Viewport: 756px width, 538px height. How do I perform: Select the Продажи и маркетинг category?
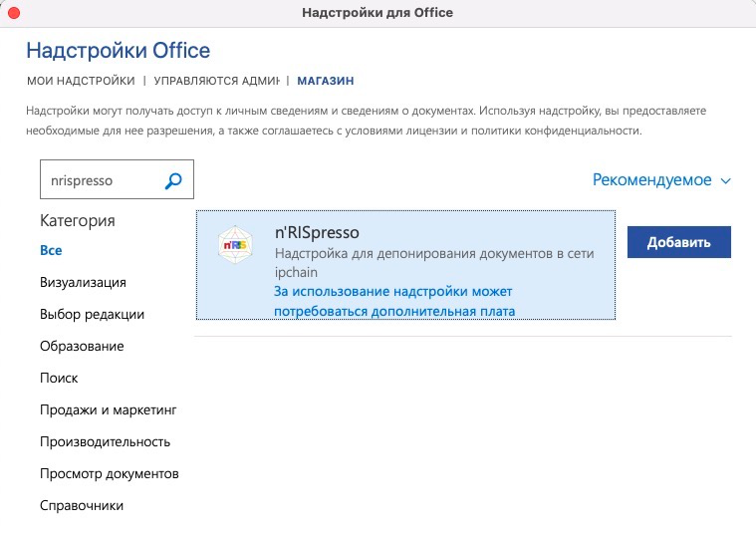(109, 409)
